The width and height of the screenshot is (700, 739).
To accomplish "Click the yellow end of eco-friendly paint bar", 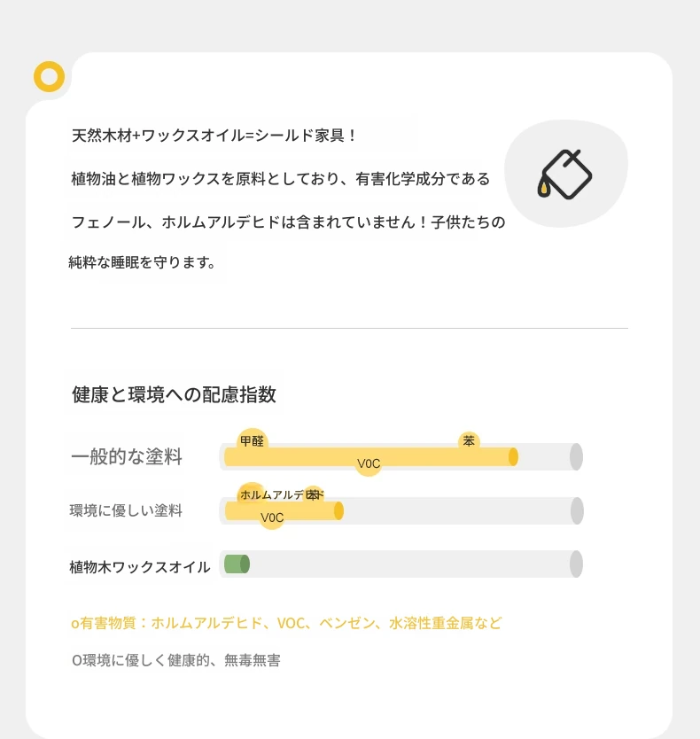I will click(338, 511).
